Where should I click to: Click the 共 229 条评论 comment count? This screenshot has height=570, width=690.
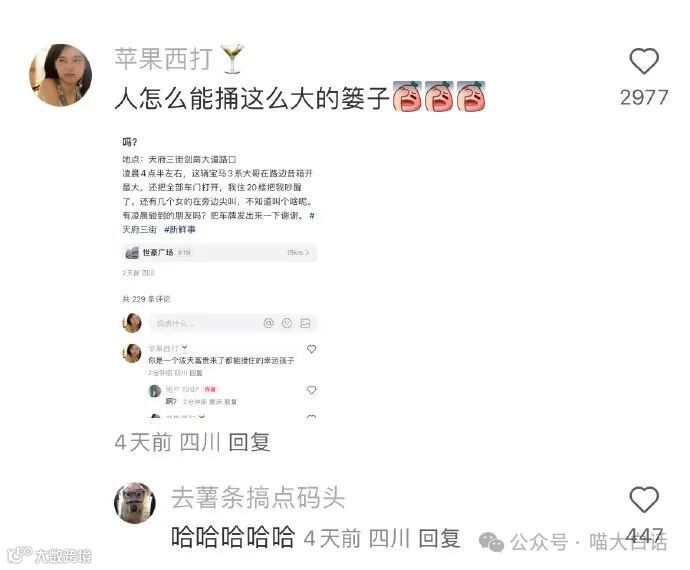(x=146, y=299)
